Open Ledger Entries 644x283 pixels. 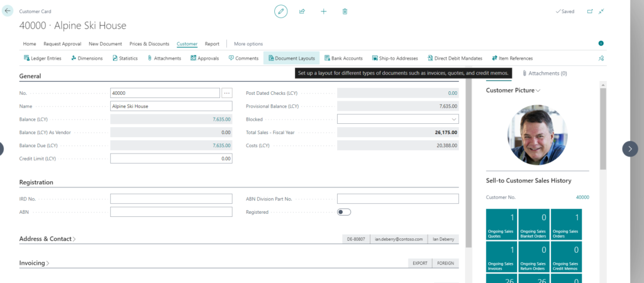43,58
